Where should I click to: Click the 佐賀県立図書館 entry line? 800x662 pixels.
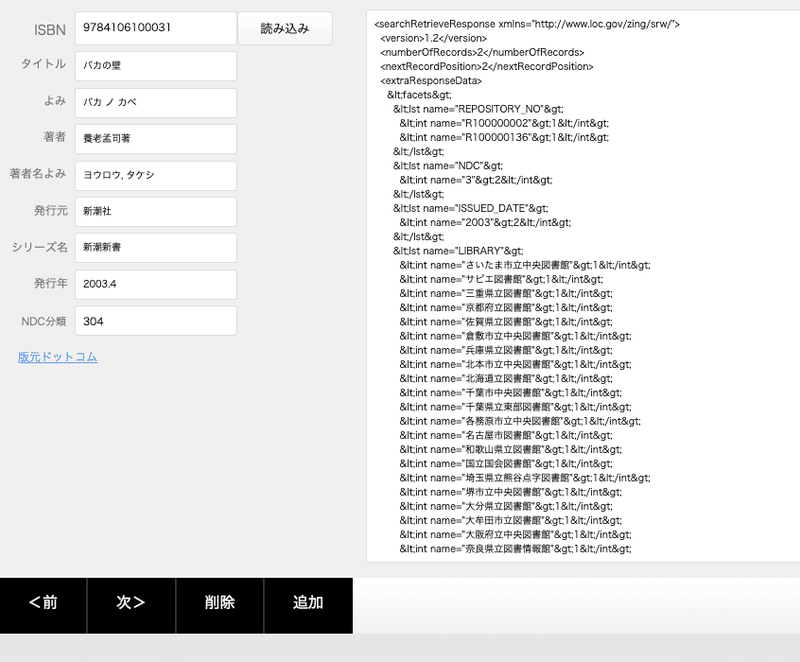coord(506,322)
